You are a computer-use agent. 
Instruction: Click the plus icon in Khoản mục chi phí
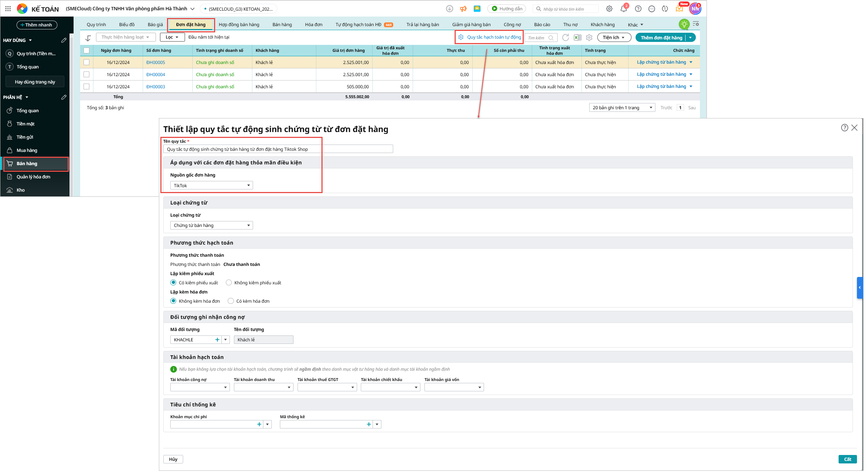tap(259, 424)
